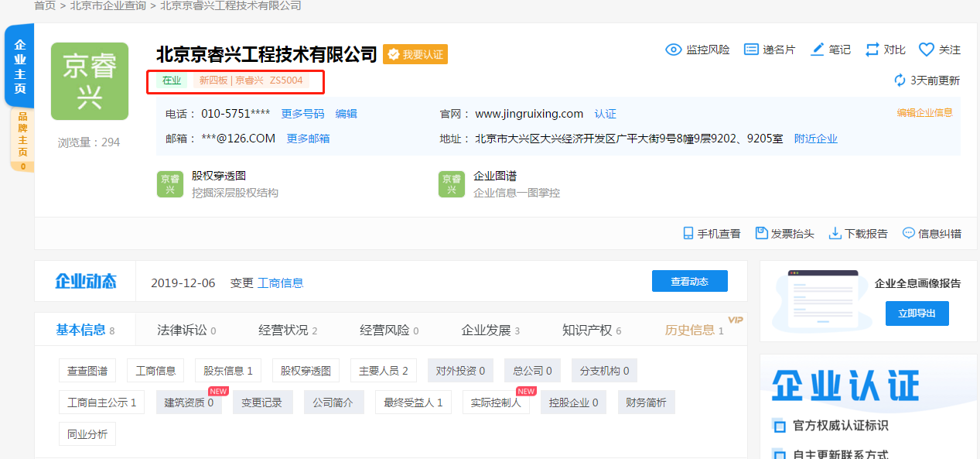Open website www.jingruixing.com

tap(529, 114)
